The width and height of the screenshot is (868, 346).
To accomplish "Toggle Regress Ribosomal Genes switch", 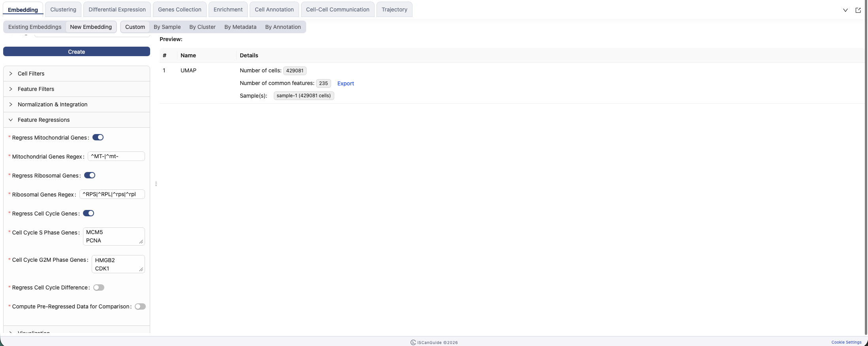I will click(90, 175).
